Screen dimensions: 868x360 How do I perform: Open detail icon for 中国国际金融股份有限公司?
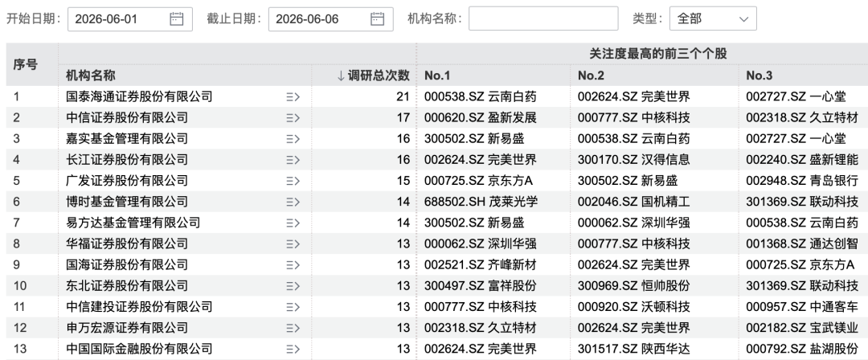[293, 350]
